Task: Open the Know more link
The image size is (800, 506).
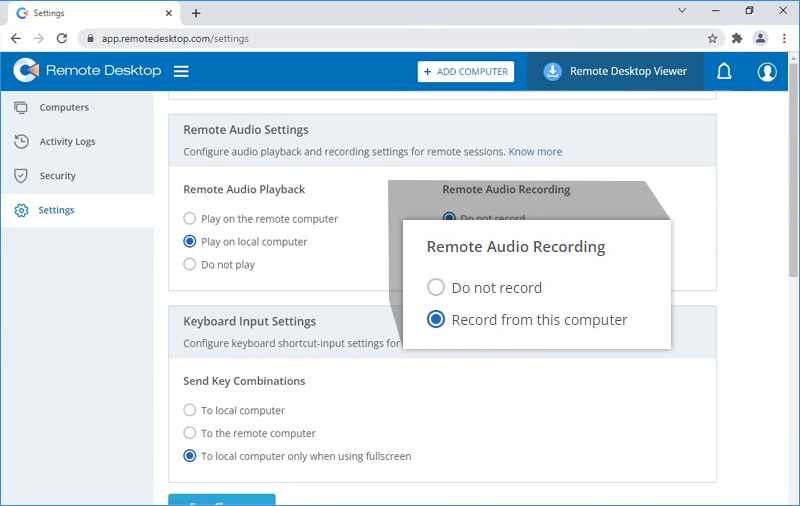Action: [x=535, y=152]
